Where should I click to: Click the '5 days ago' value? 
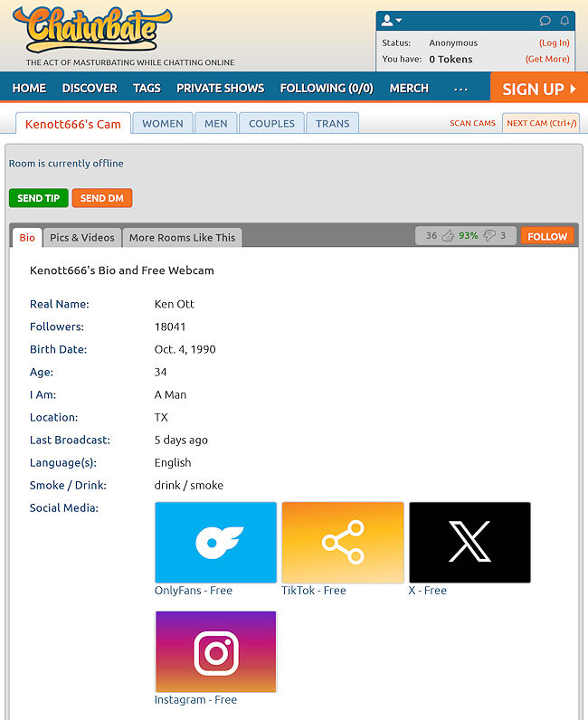pos(181,441)
